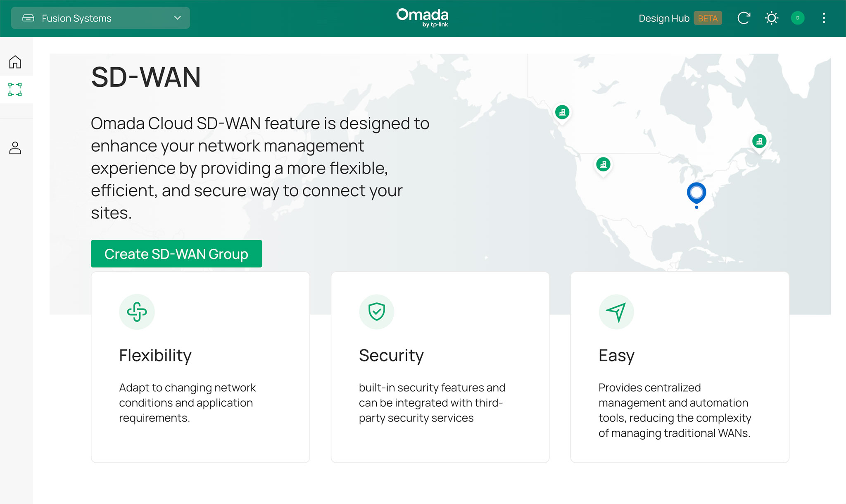846x504 pixels.
Task: Click the Security shield icon
Action: [377, 312]
